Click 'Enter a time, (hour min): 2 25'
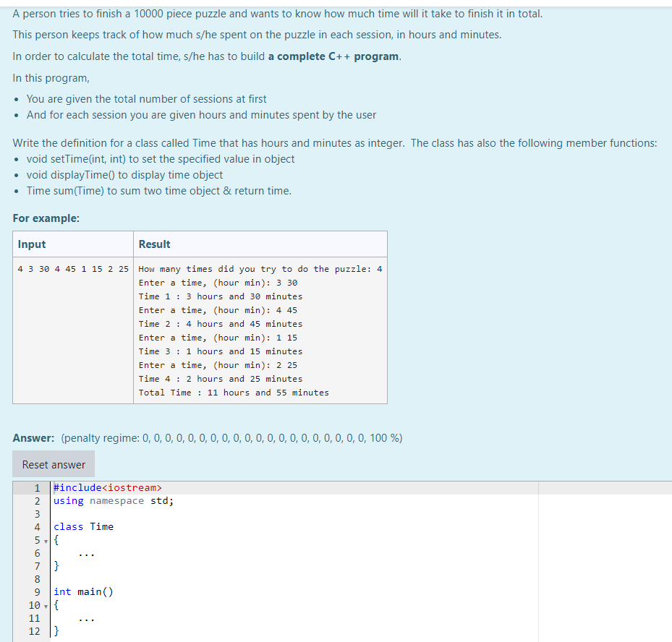The height and width of the screenshot is (642, 672). tap(218, 365)
